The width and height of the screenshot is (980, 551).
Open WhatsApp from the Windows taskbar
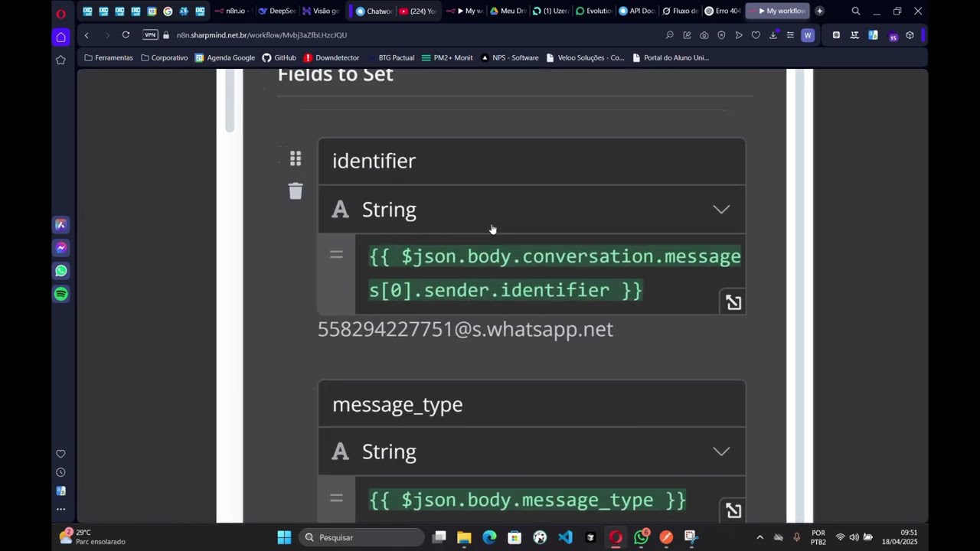[x=641, y=537]
